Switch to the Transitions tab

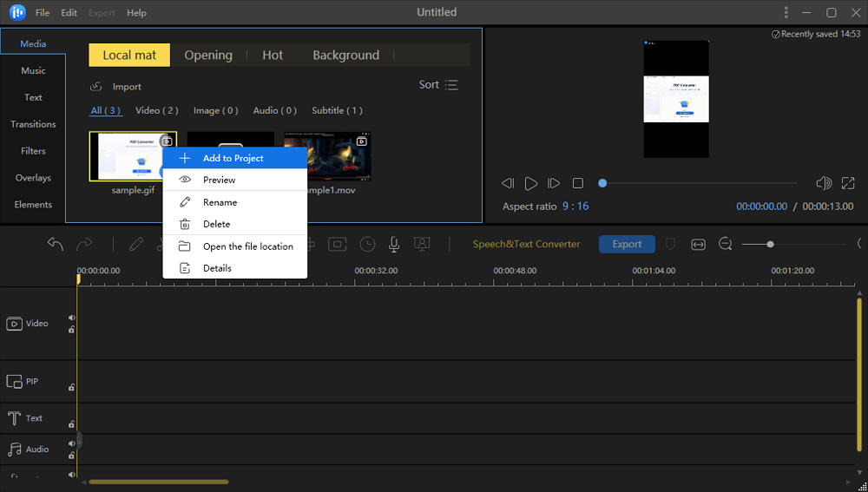pyautogui.click(x=33, y=124)
